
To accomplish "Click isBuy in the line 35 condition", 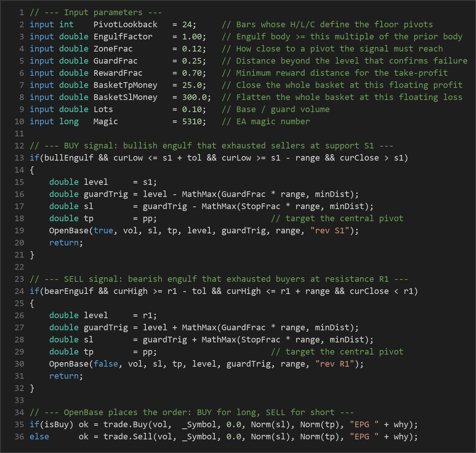I will [x=57, y=424].
